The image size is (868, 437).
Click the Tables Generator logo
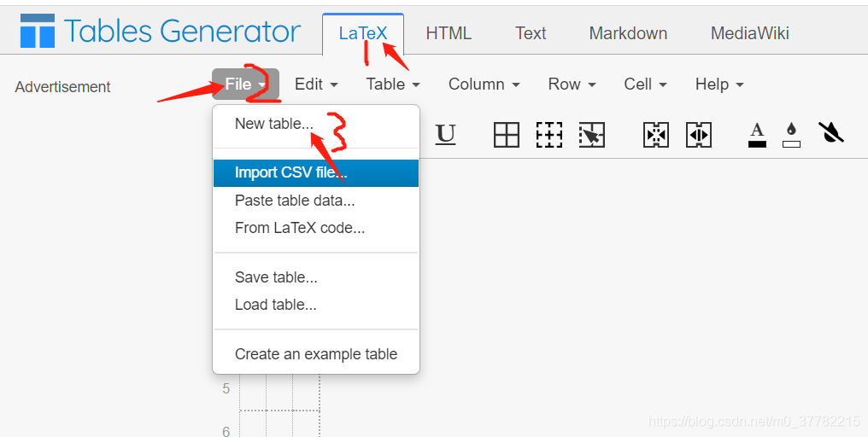pos(161,31)
